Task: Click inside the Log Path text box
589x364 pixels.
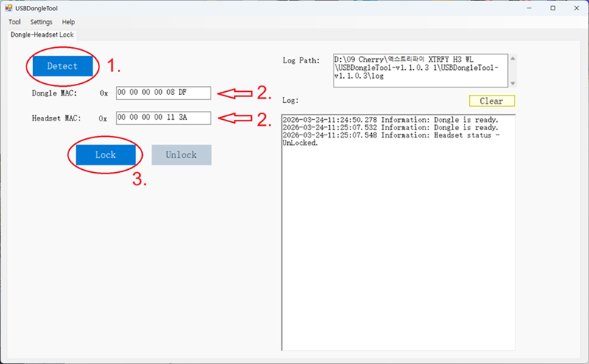Action: click(420, 71)
